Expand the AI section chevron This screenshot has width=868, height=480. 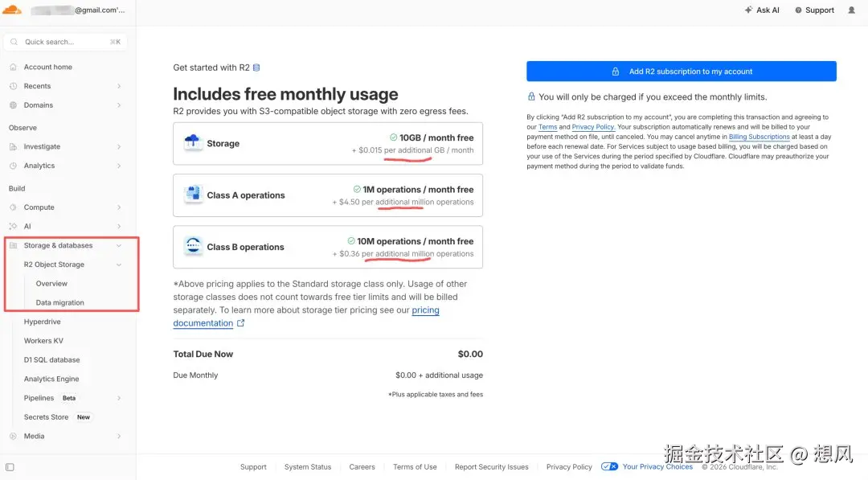click(x=119, y=227)
